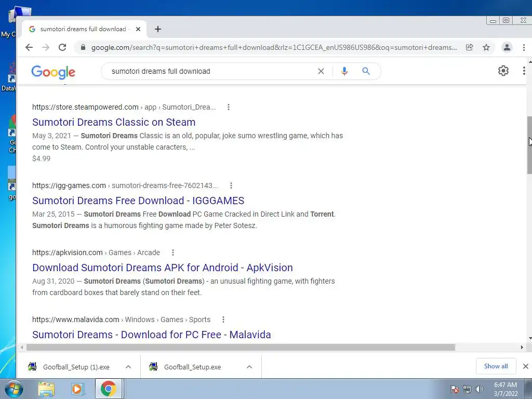Open the Windows Start menu

click(14, 389)
